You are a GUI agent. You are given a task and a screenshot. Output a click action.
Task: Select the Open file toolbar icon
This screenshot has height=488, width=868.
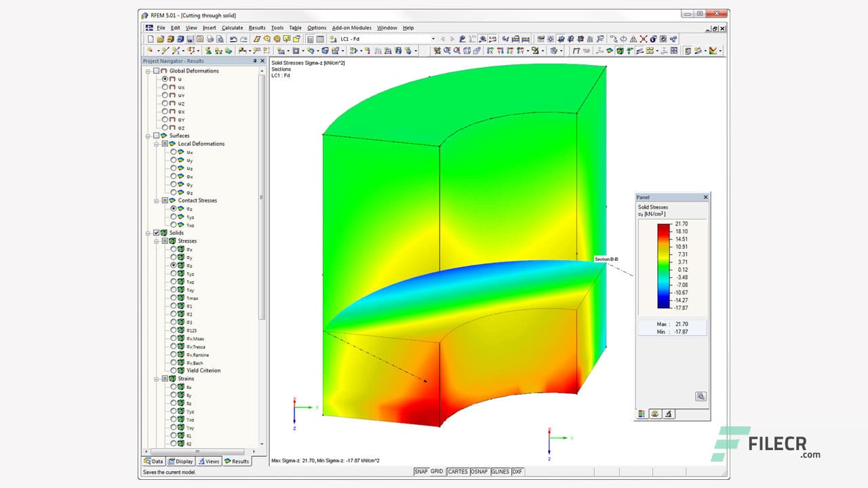[161, 39]
